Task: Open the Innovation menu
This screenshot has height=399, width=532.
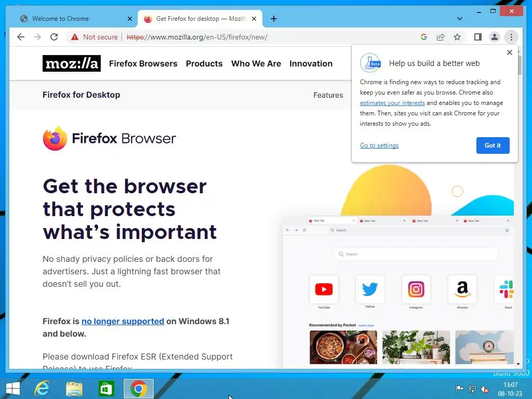Action: 311,63
